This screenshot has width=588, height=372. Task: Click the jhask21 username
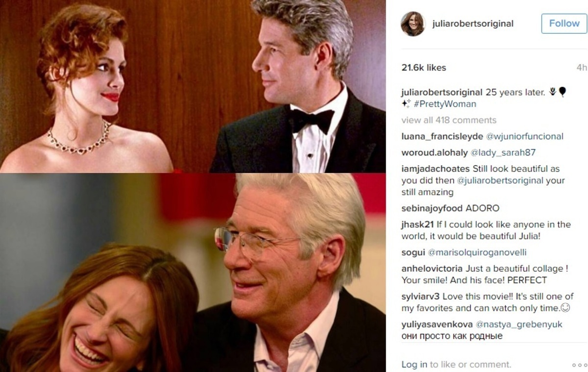(x=417, y=224)
